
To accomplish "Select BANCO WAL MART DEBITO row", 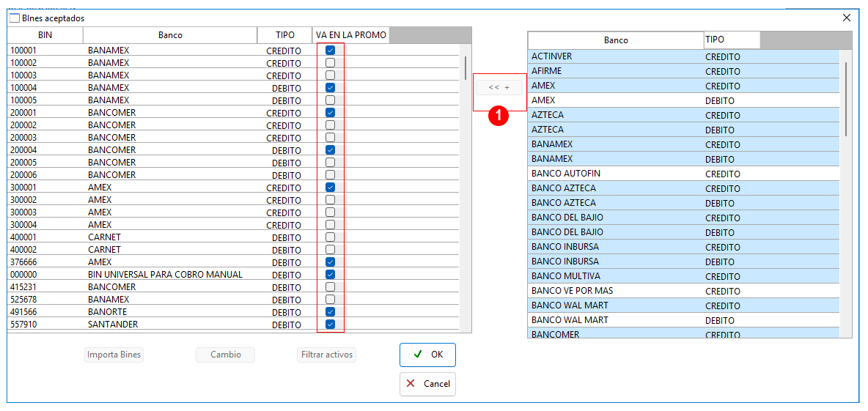I will point(684,319).
